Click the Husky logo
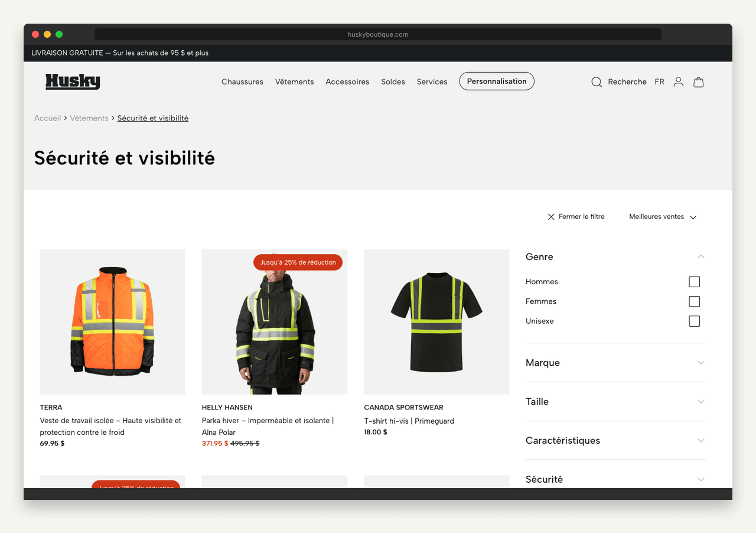This screenshot has height=533, width=756. coord(73,82)
